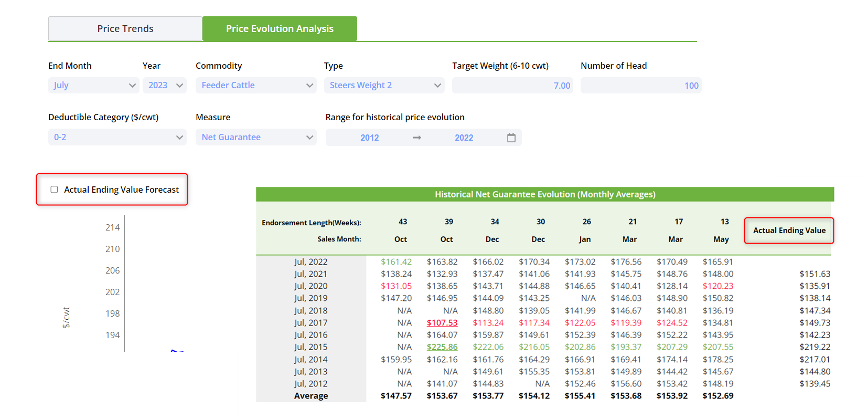
Task: Click range end year 2022
Action: point(464,138)
